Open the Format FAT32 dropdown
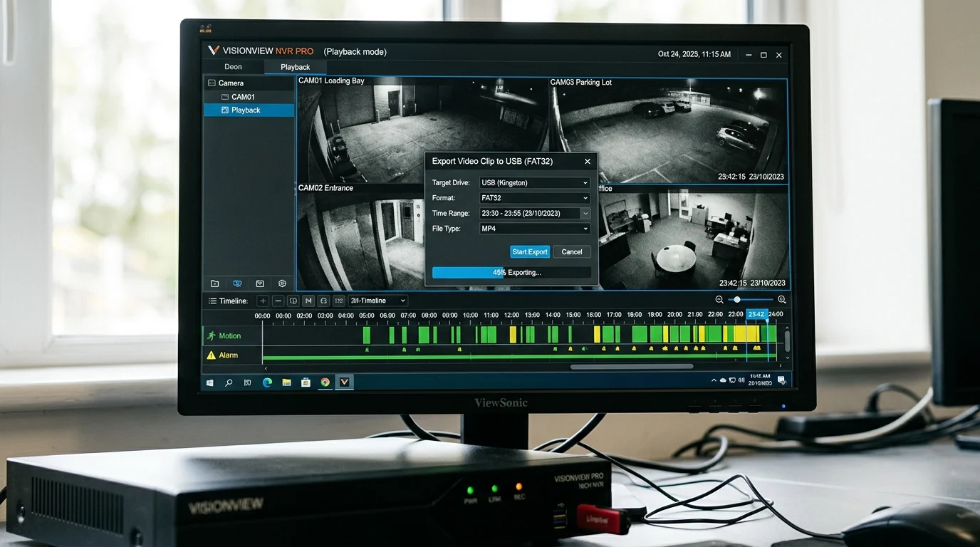 pos(535,198)
